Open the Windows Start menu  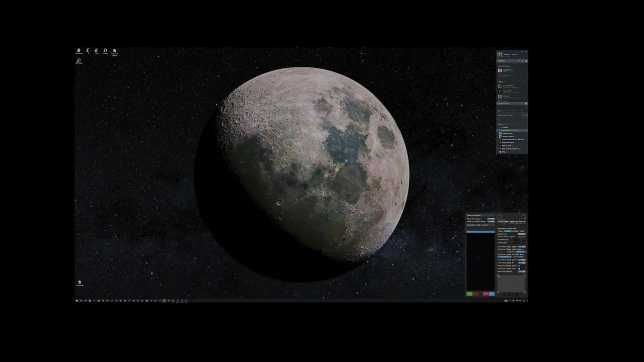pos(77,300)
